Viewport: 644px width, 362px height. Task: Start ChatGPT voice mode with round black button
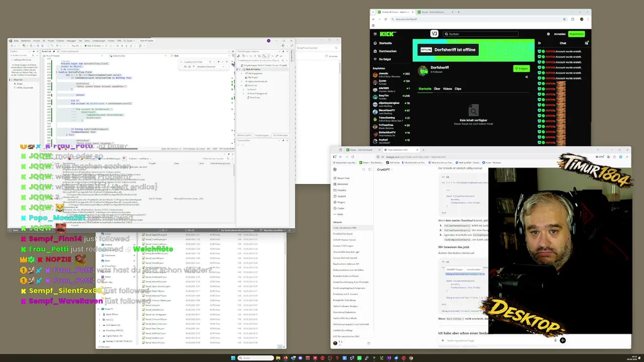coord(563,340)
